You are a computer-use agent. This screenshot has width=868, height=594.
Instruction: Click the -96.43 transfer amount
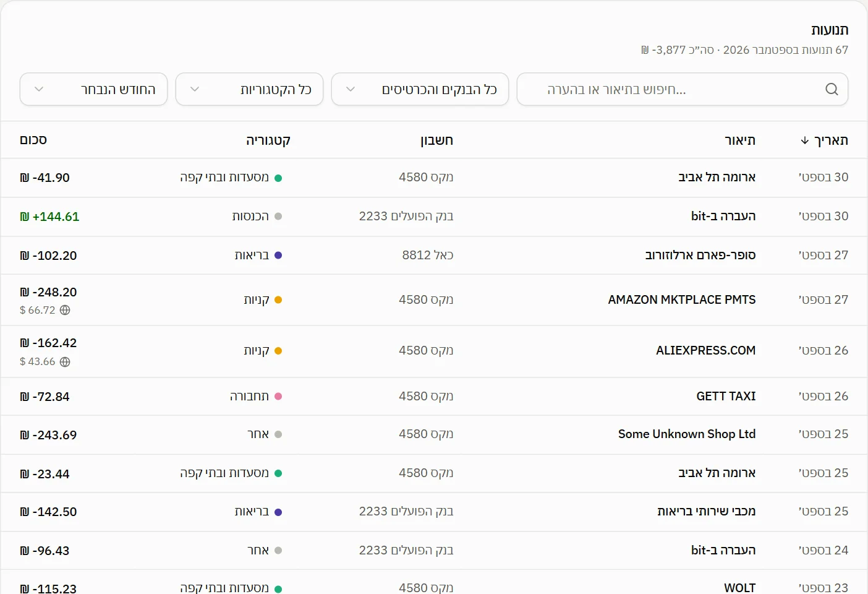tap(45, 551)
